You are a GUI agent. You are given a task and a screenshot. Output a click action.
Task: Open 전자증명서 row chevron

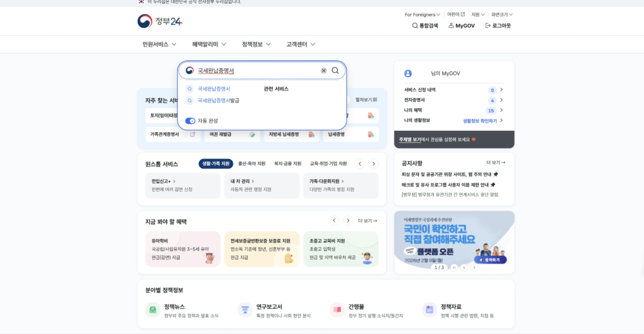pyautogui.click(x=501, y=100)
